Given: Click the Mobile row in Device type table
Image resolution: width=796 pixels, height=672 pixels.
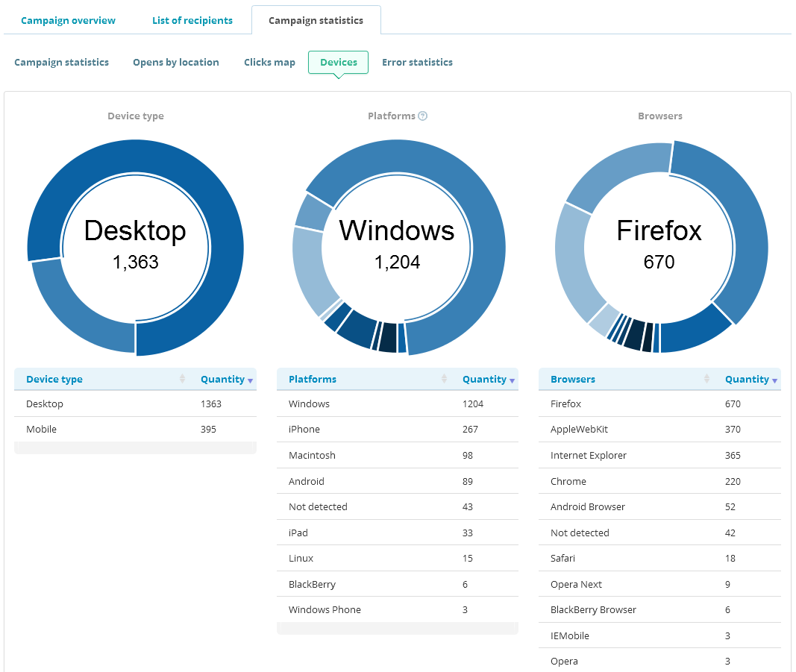Looking at the screenshot, I should coord(135,430).
